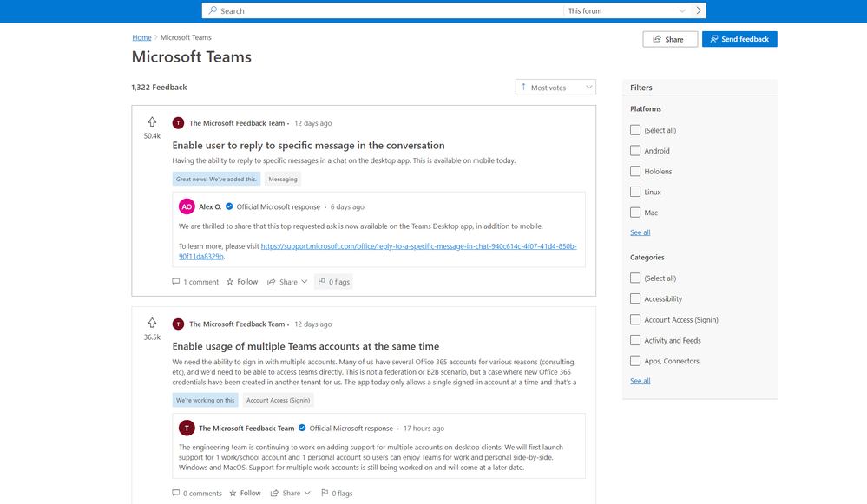Click the Account Access (Signin) tag
The image size is (867, 504).
(x=278, y=400)
